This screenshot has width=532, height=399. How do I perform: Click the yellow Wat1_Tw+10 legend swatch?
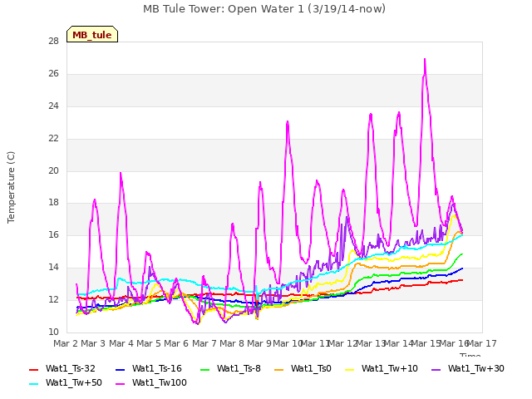click(349, 369)
